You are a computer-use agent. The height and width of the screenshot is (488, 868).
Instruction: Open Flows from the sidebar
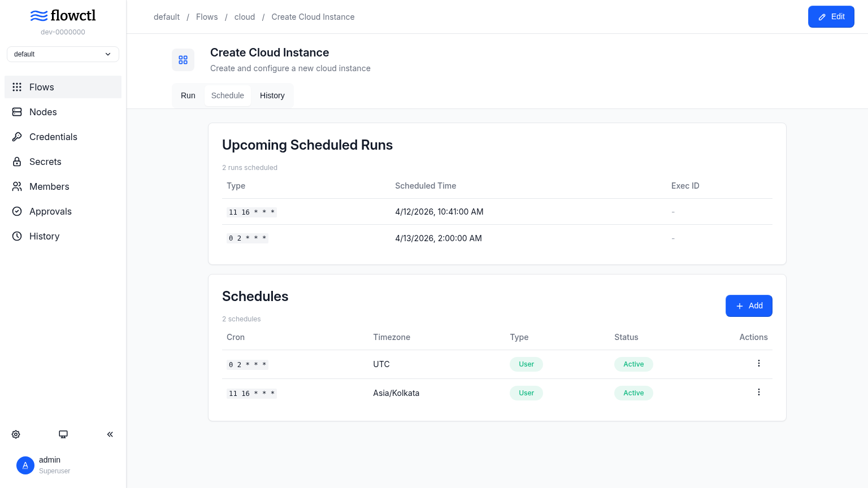point(63,87)
